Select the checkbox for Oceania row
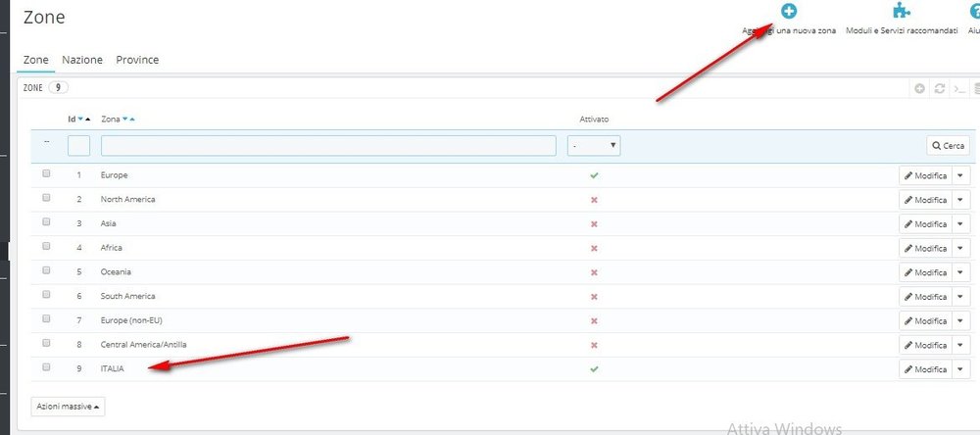 click(46, 270)
